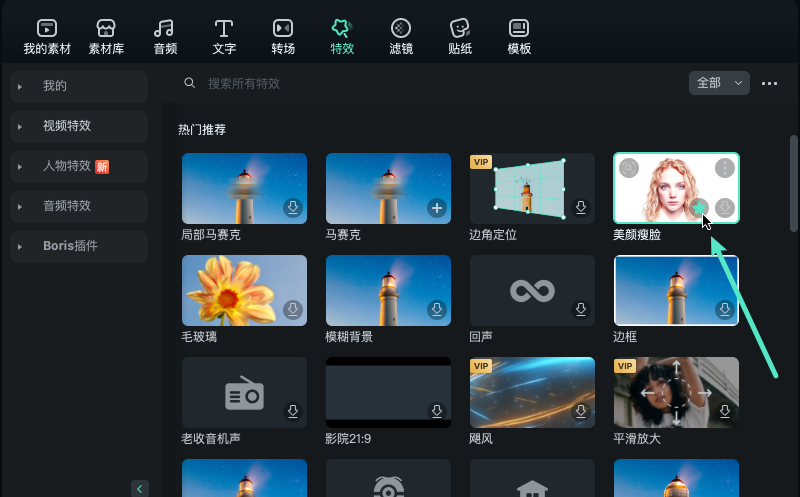Screen dimensions: 800x497
Task: Download the 平滑放大 effect
Action: 724,412
